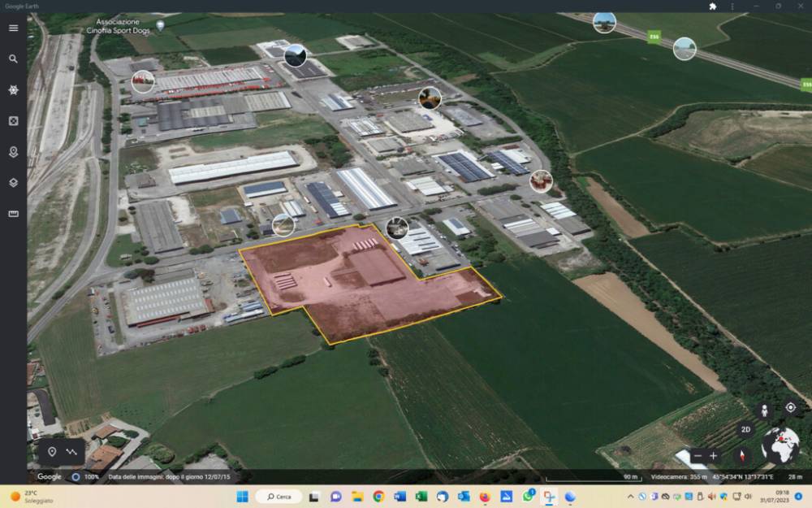Launch Voyager from the ship's wheel icon

click(x=13, y=90)
